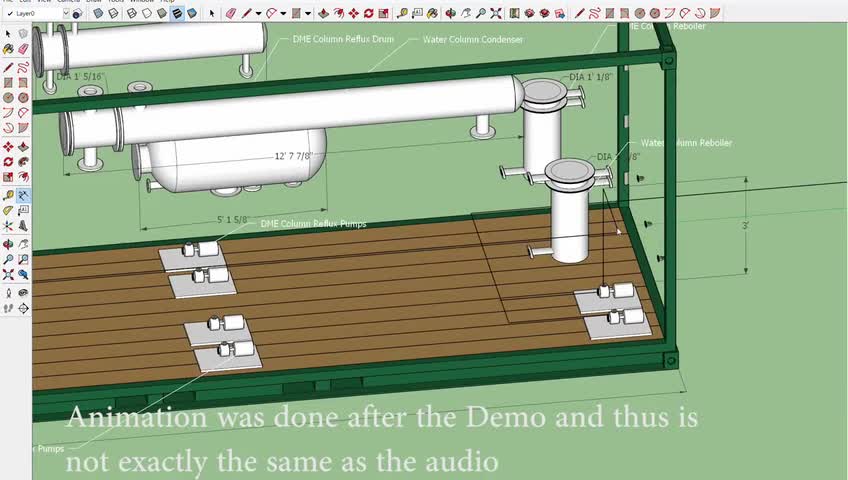Select Push/Pull in top toolbar
Viewport: 848px width, 480px height.
tap(323, 14)
